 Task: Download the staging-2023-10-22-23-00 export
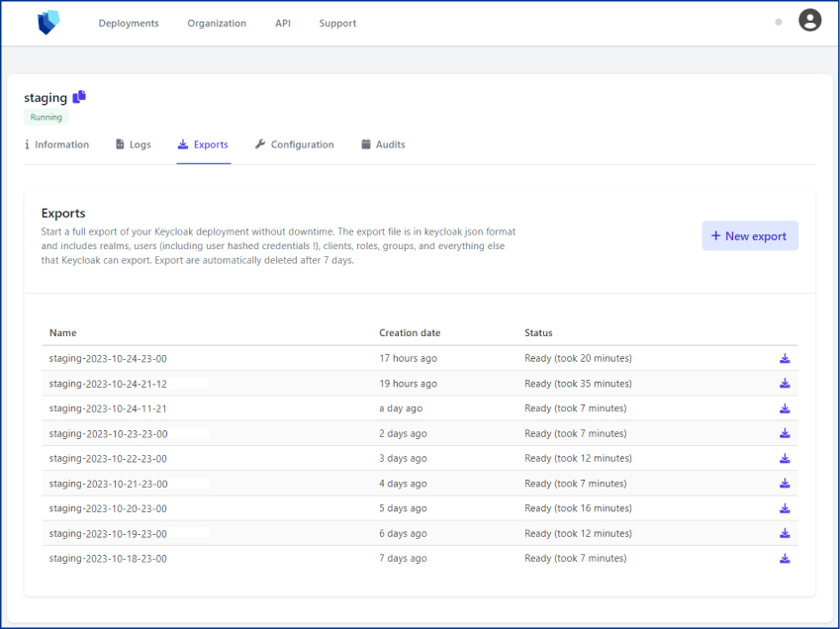pyautogui.click(x=785, y=458)
